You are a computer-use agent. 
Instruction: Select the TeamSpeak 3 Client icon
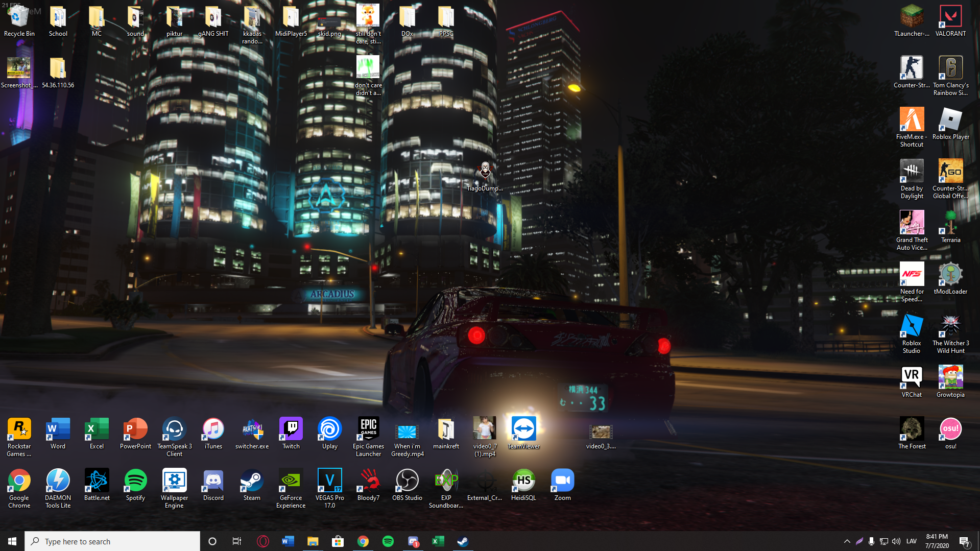[x=175, y=437]
